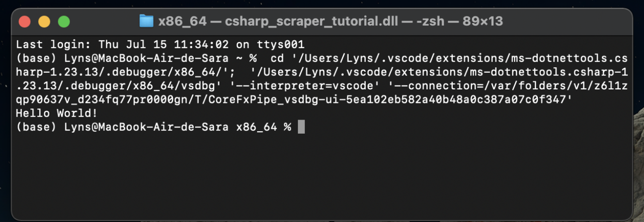Zoom the Terminal window with green button

[x=64, y=22]
